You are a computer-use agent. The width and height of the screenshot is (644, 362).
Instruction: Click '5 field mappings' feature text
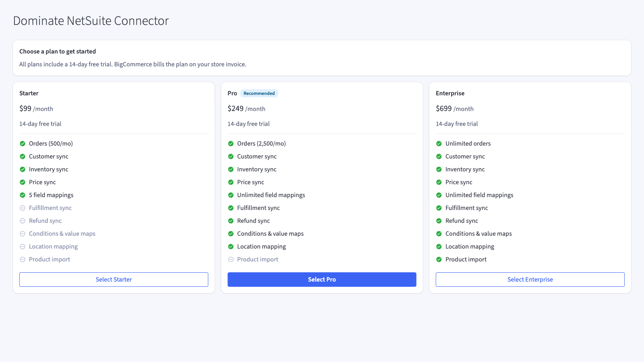[x=51, y=195]
